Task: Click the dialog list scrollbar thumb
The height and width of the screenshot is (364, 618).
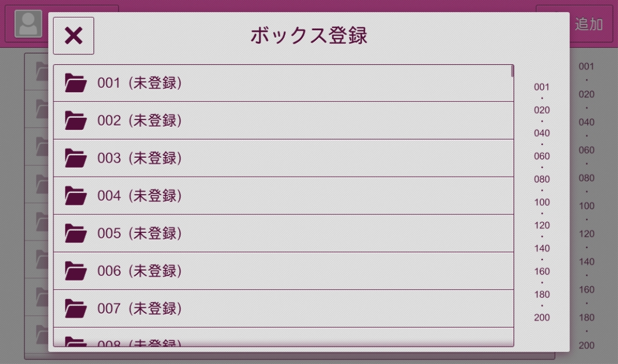Action: click(512, 71)
